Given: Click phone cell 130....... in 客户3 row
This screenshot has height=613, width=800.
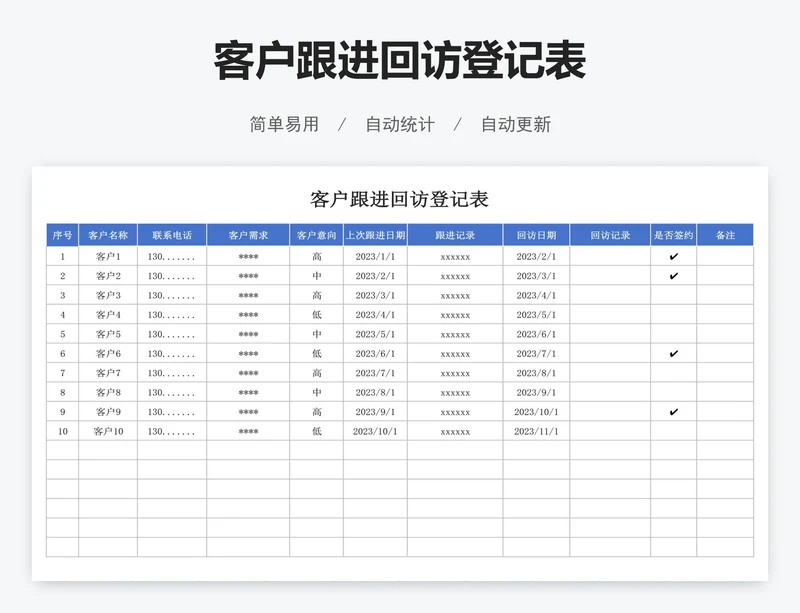Looking at the screenshot, I should [172, 295].
